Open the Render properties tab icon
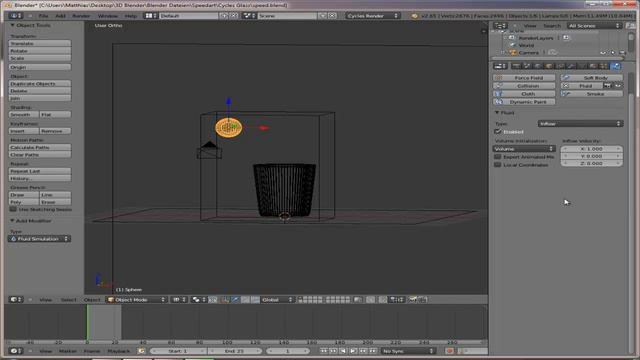This screenshot has height=360, width=640. [x=516, y=66]
